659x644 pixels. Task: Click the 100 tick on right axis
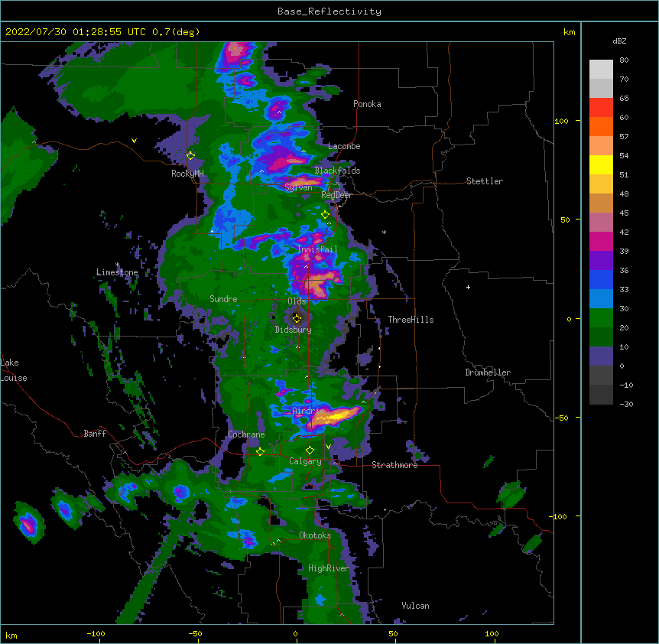tap(561, 121)
